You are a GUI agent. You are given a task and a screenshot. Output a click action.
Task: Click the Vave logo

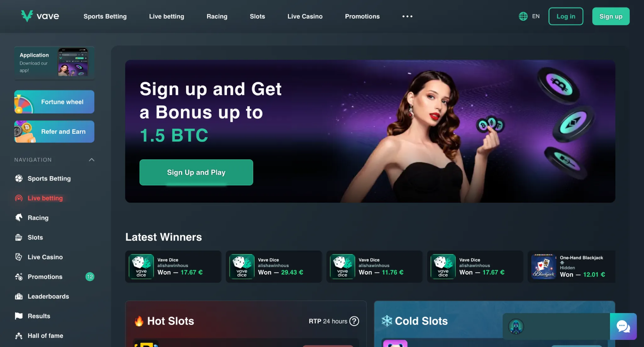click(40, 16)
